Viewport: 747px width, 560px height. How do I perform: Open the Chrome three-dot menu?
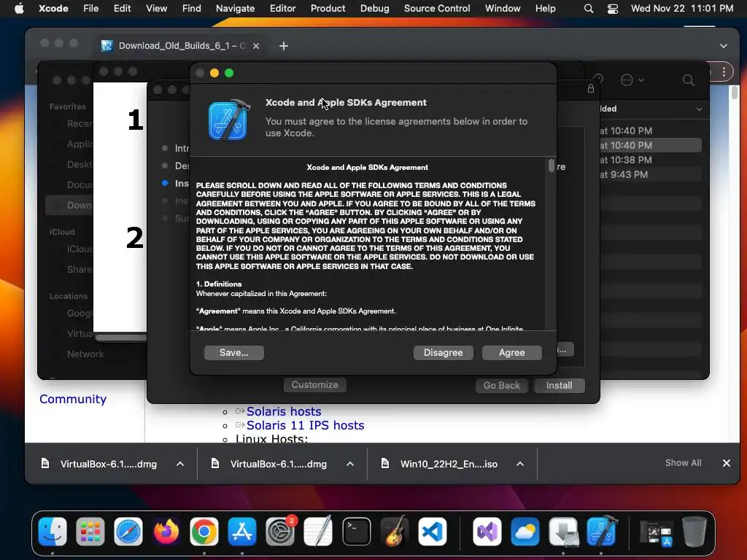[x=724, y=72]
